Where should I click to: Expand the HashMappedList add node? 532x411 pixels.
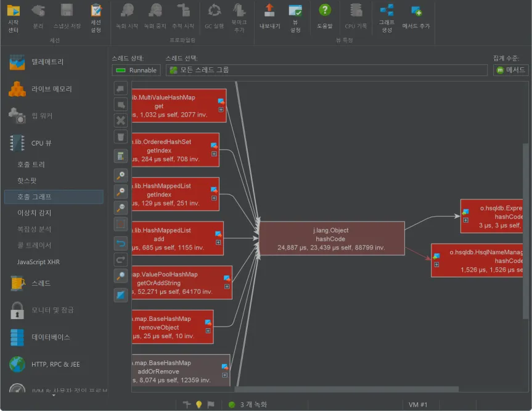[x=218, y=242]
